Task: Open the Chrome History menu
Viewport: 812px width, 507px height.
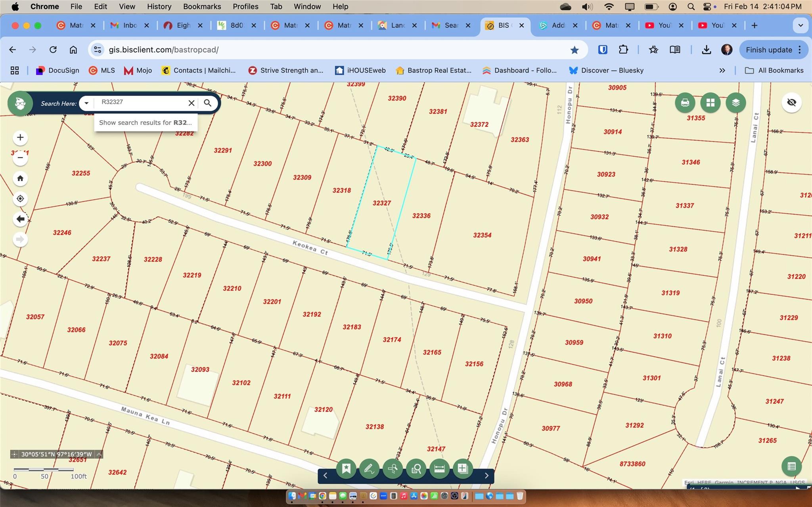Action: tap(159, 6)
